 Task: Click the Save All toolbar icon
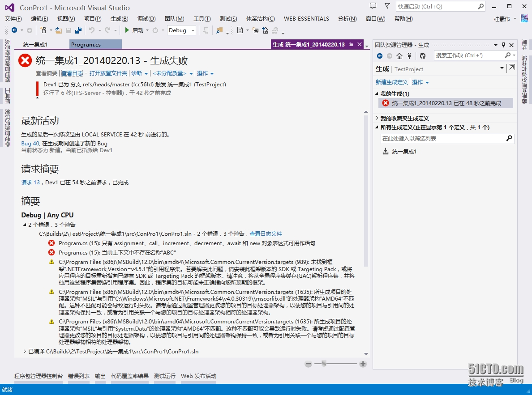point(78,30)
